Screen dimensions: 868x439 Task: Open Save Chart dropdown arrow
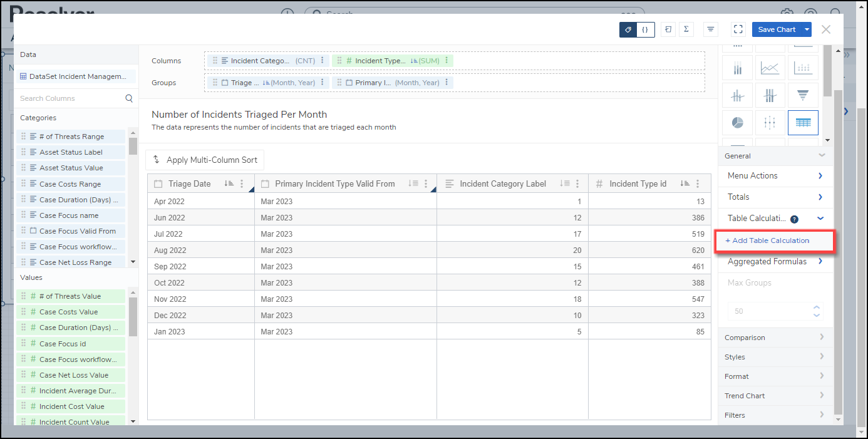[807, 29]
